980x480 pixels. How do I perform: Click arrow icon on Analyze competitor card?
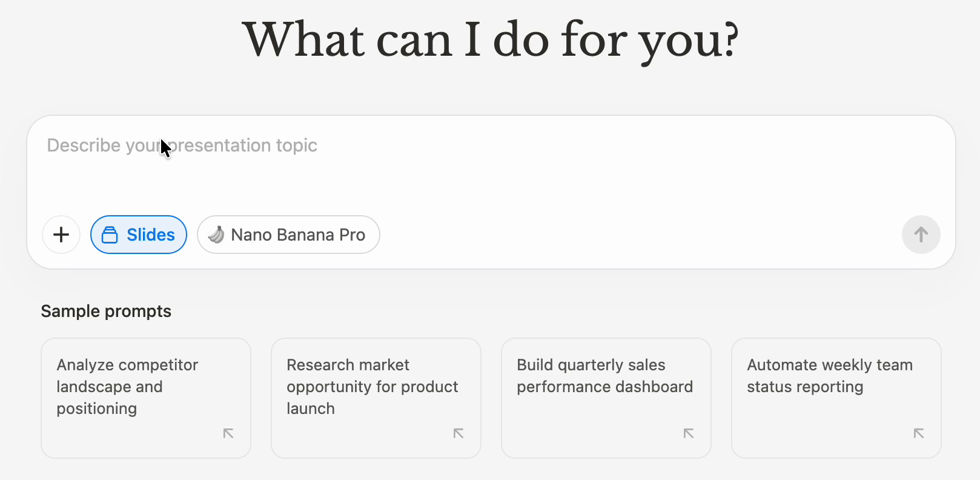coord(228,433)
